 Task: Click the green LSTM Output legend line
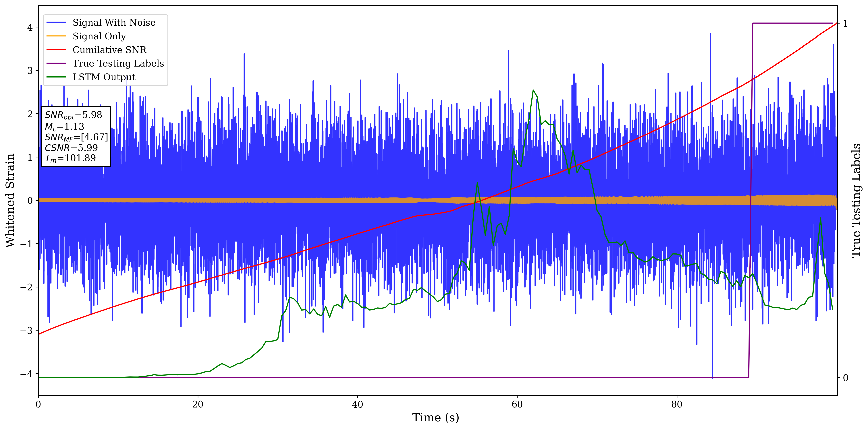tap(56, 77)
